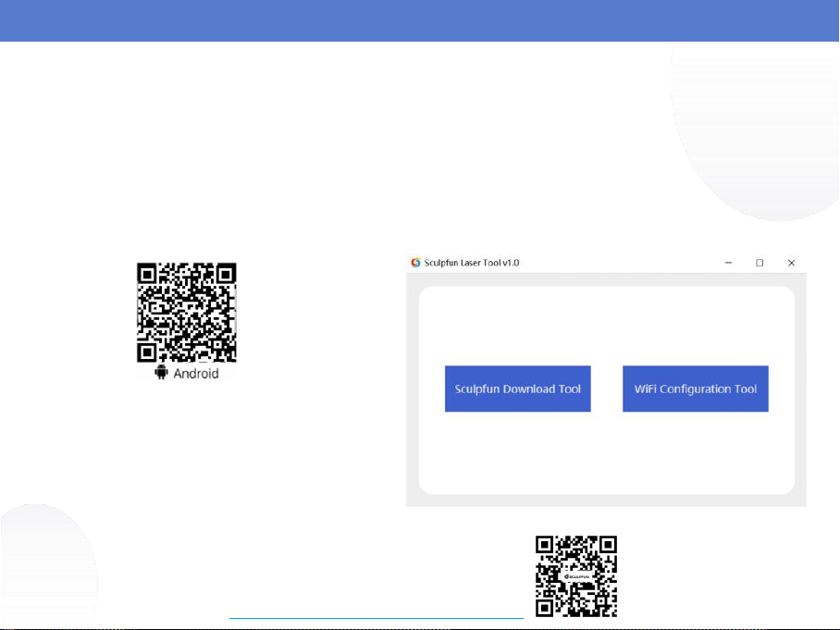840x630 pixels.
Task: Click the 'Sculpfun Laser Tool v1.0' title
Action: click(472, 263)
